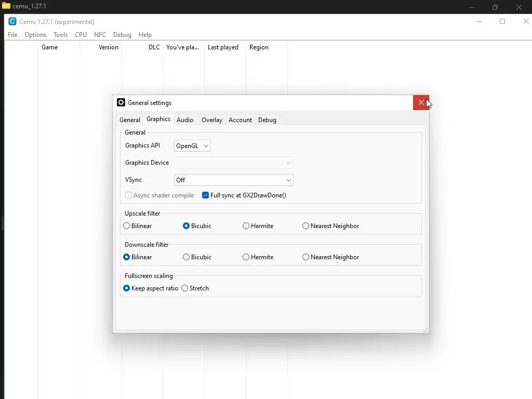Sort by You've played column
532x399 pixels.
pyautogui.click(x=183, y=47)
